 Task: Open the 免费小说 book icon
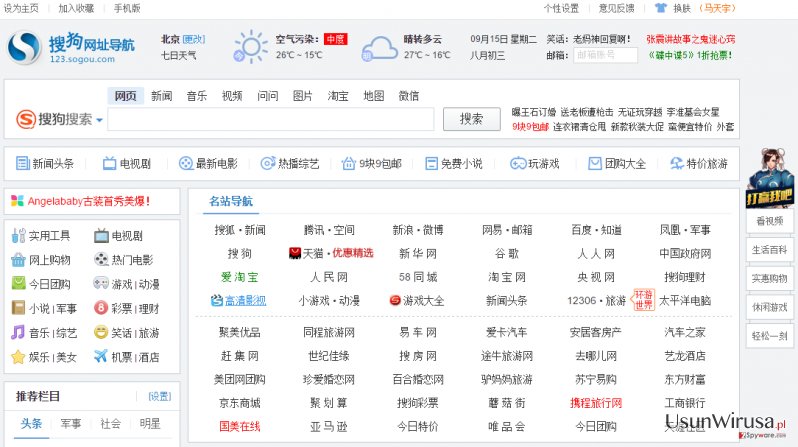431,163
